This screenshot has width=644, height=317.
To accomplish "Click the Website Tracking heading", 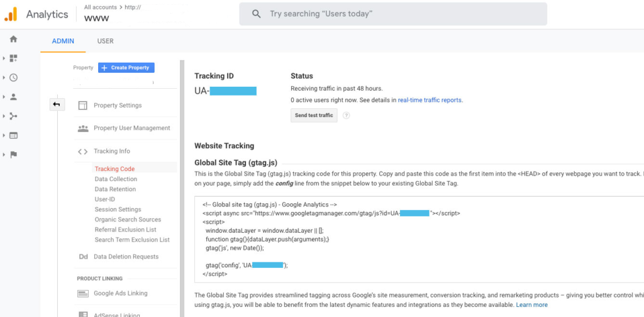I will (x=225, y=146).
